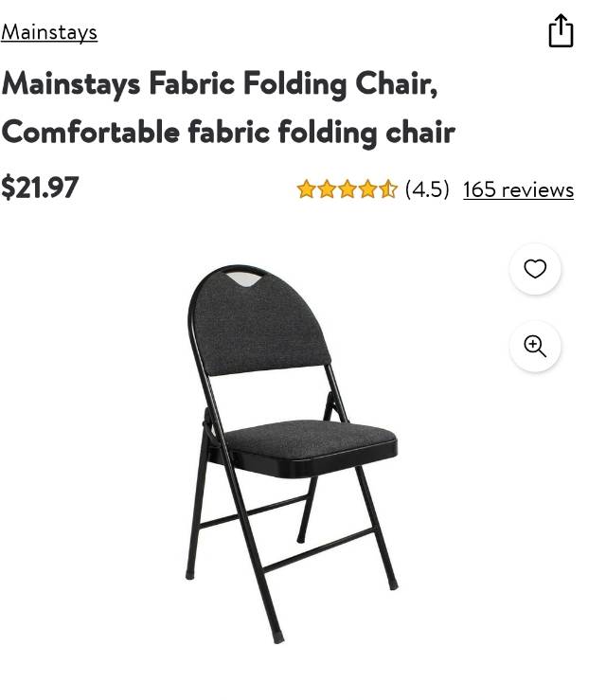The width and height of the screenshot is (606, 700).
Task: Click the "Comfortable fabric folding chair" subtitle line
Action: point(228,133)
